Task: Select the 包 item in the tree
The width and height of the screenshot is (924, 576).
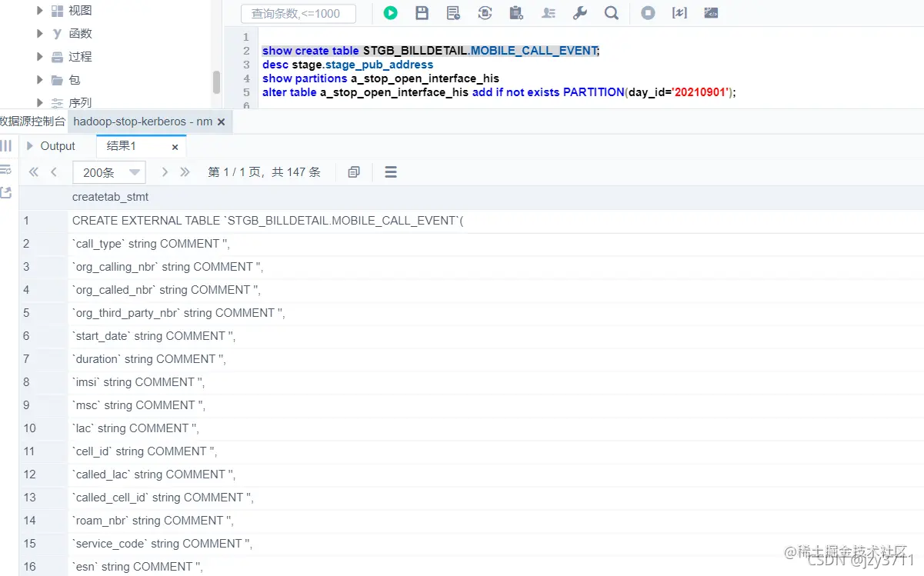Action: coord(74,80)
